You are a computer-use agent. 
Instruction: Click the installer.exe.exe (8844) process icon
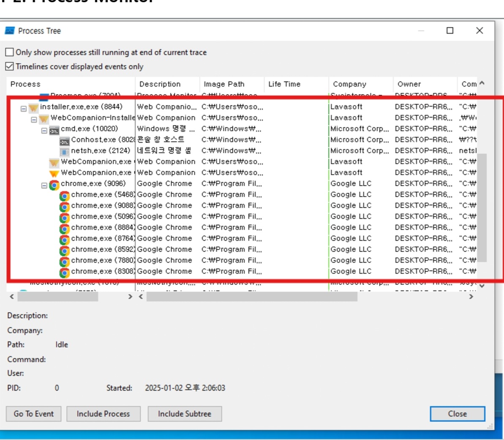[33, 108]
